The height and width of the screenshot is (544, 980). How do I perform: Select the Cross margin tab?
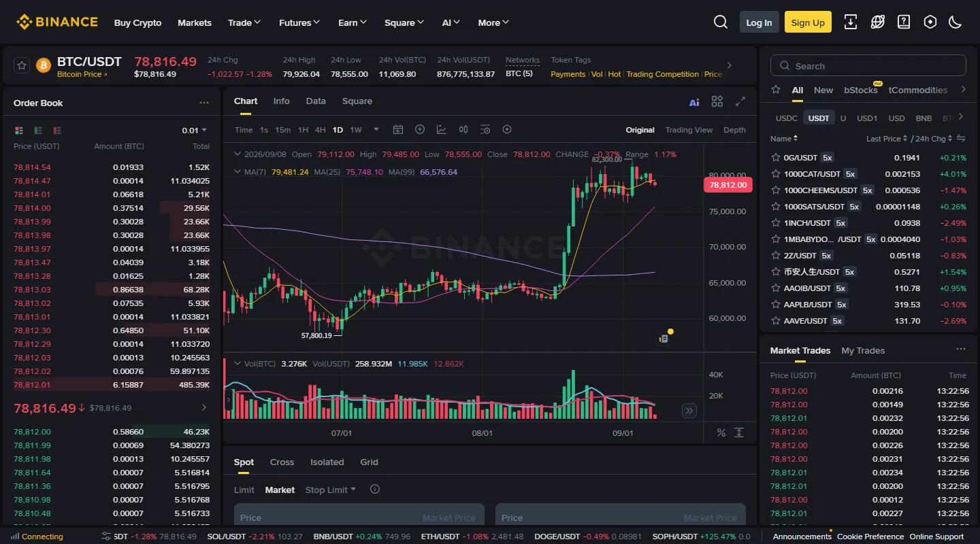(282, 462)
